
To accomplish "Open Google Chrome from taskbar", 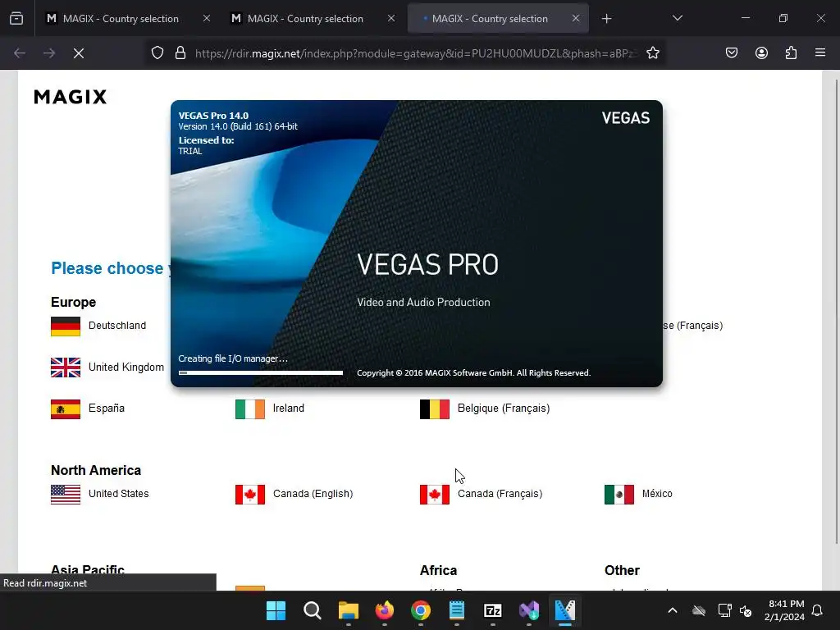I will point(421,610).
